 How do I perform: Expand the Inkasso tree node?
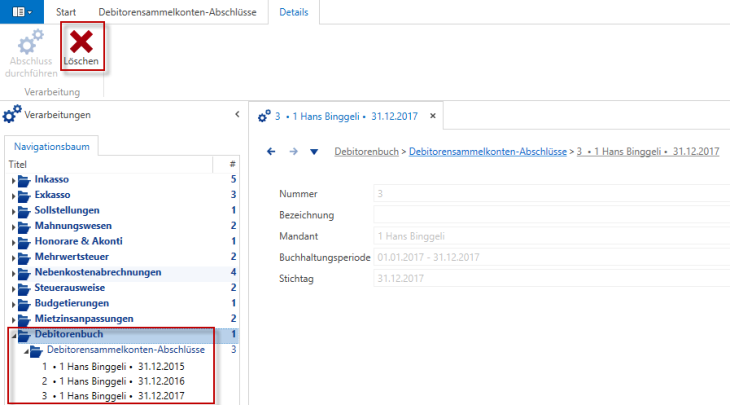point(13,181)
